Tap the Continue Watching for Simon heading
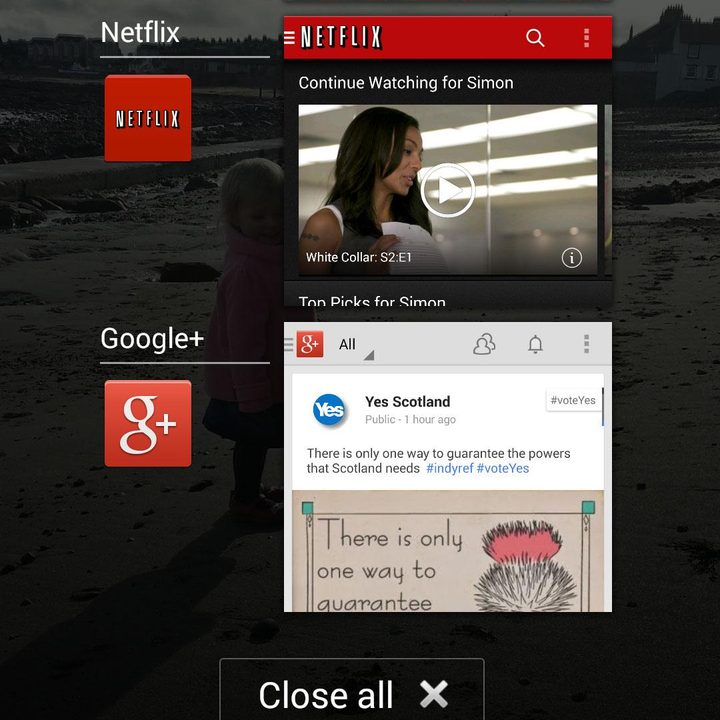Screen dimensions: 720x720 tap(406, 83)
